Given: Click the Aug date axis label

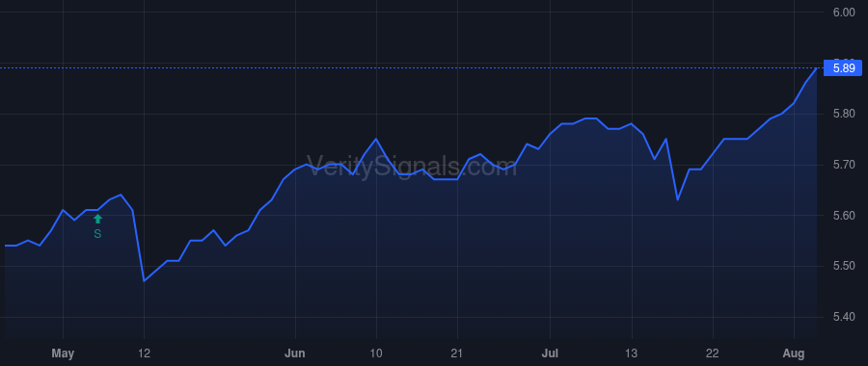Looking at the screenshot, I should tap(794, 353).
